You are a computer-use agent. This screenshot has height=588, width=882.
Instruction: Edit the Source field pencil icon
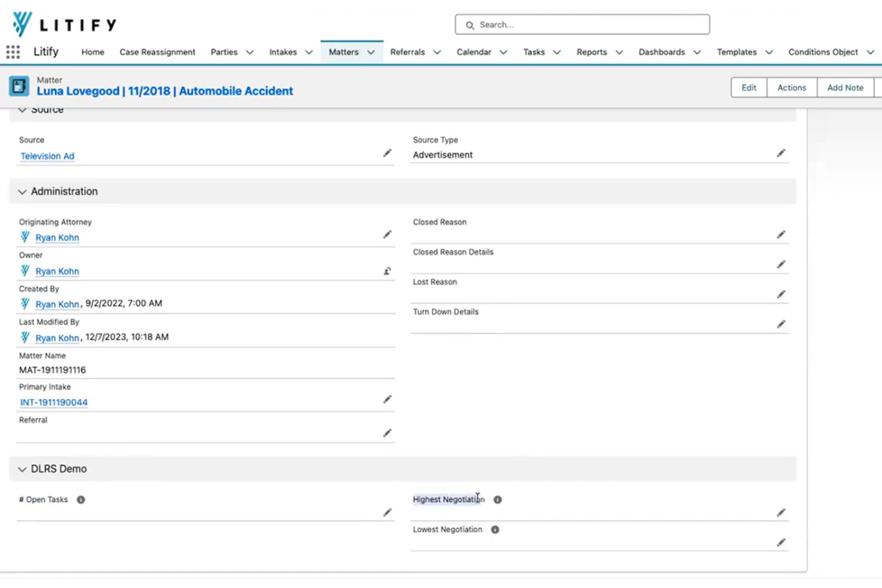(387, 153)
